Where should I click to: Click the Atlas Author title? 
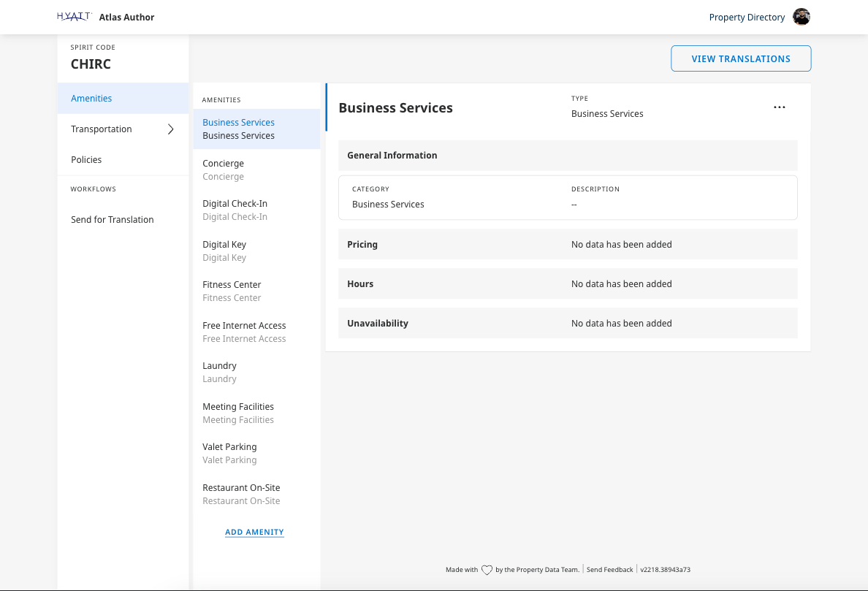[127, 17]
